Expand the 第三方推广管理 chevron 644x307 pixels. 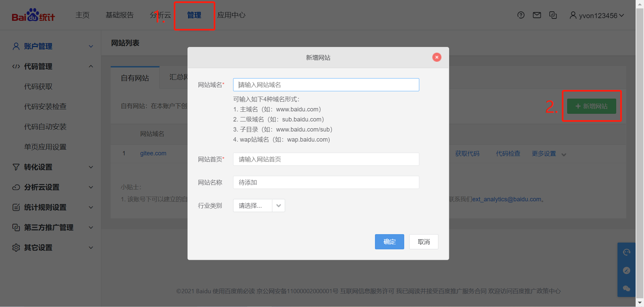point(91,227)
